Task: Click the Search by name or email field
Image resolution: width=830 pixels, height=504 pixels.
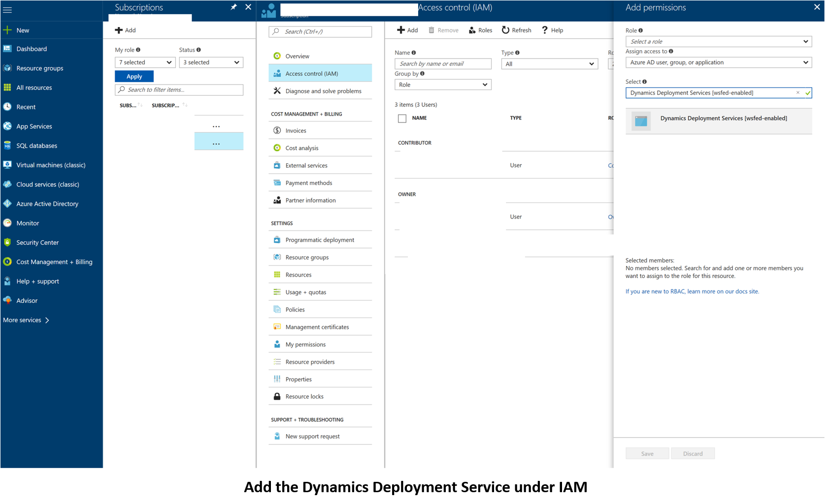Action: coord(442,63)
